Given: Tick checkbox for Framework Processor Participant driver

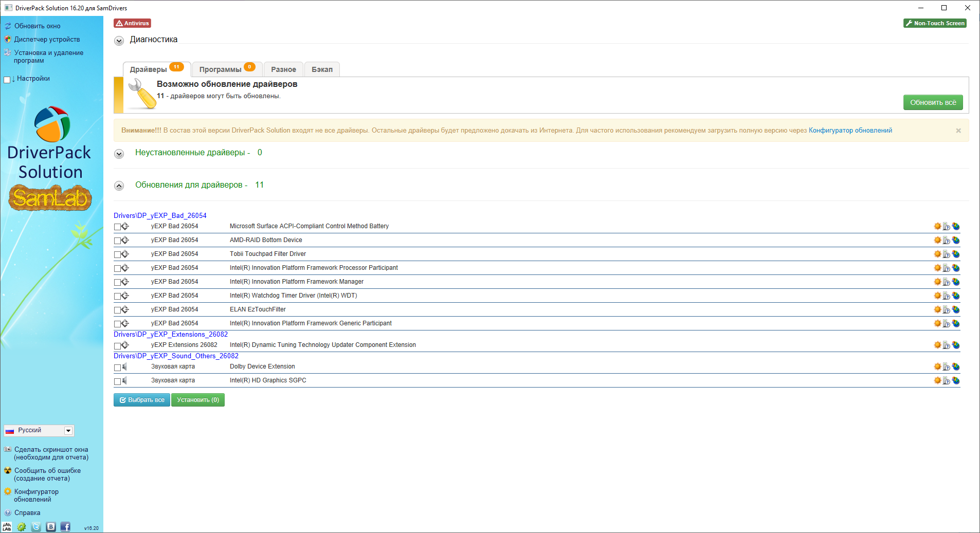Looking at the screenshot, I should coord(117,268).
